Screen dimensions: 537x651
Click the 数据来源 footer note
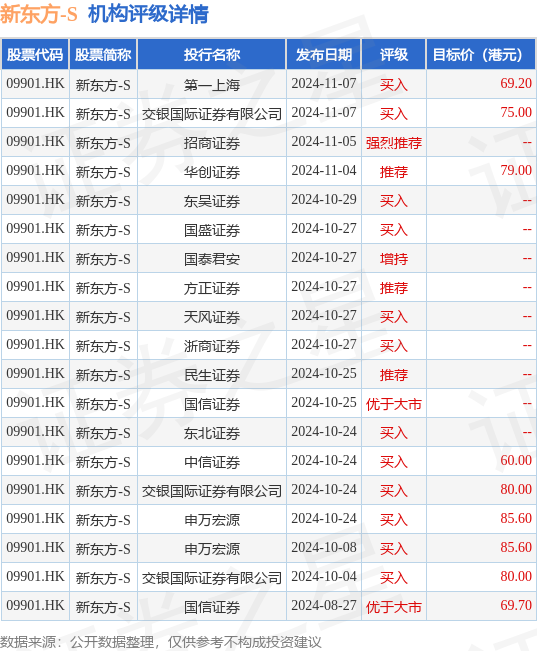[161, 642]
